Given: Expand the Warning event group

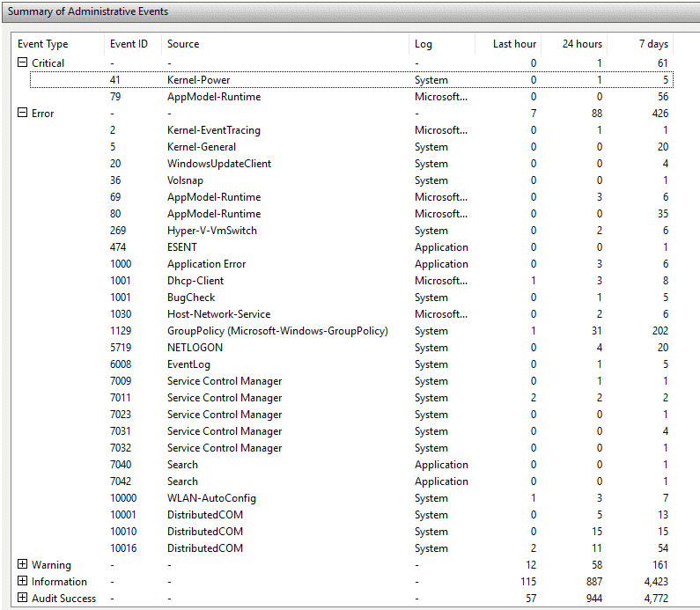Looking at the screenshot, I should pyautogui.click(x=22, y=564).
